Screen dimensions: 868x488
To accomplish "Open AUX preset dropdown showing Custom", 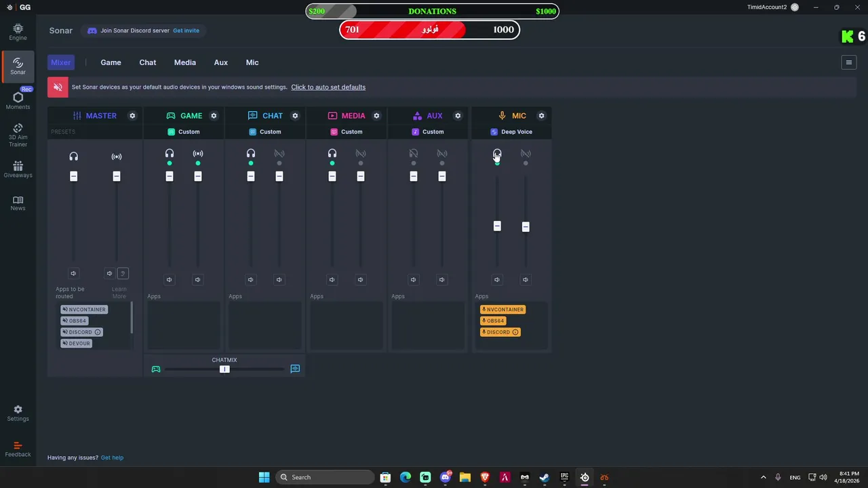I will (428, 131).
